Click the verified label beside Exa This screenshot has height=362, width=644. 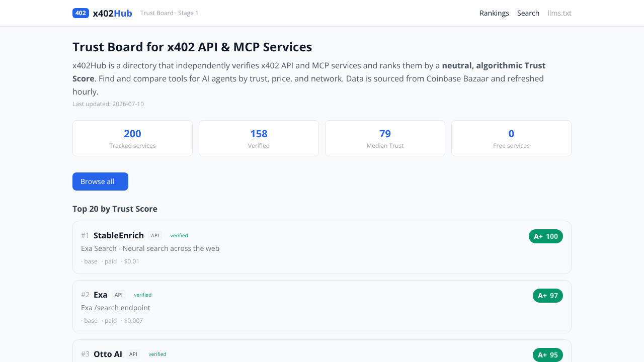point(143,295)
